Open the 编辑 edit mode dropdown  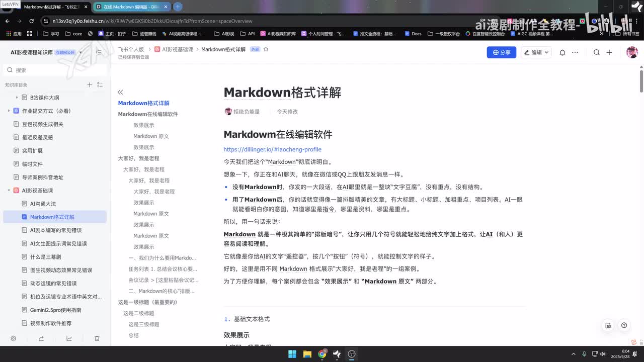click(536, 52)
